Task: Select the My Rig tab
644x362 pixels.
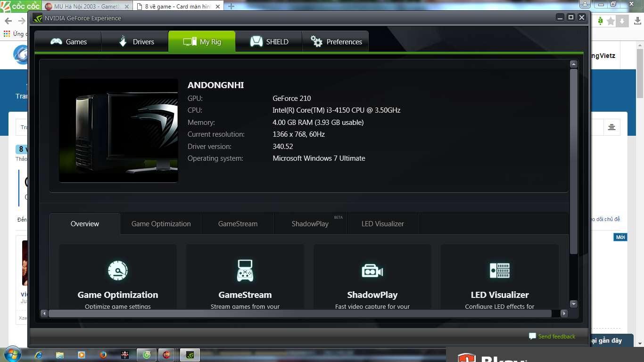Action: tap(202, 41)
